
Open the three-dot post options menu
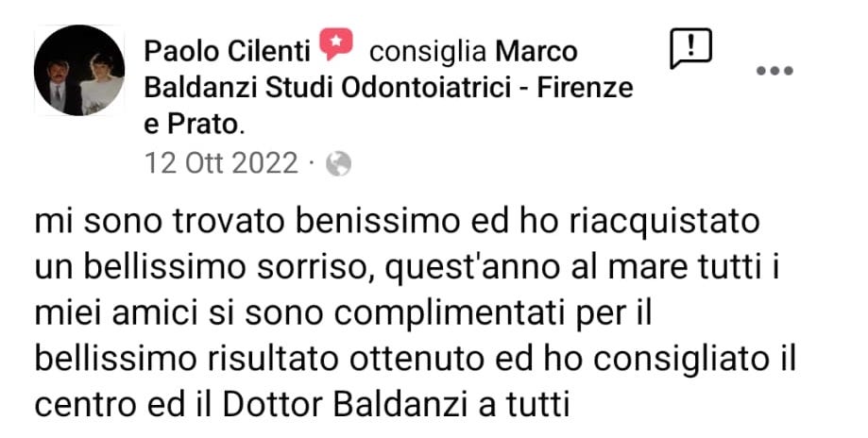coord(775,71)
